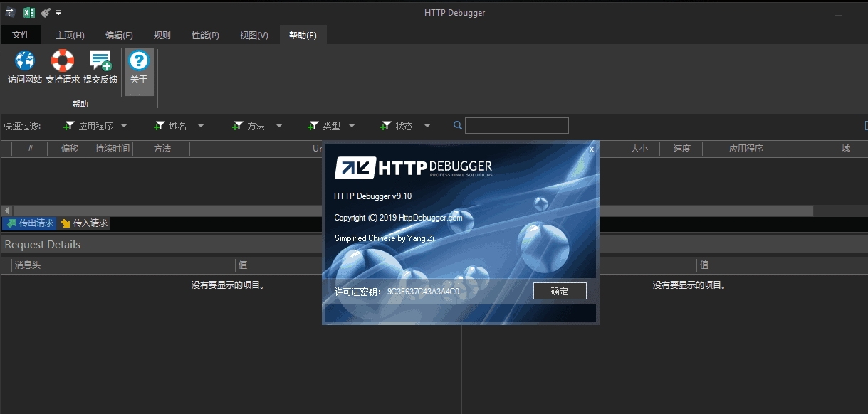The height and width of the screenshot is (414, 868).
Task: Click the horizontal scrollbar thumb of request list
Action: point(413,211)
